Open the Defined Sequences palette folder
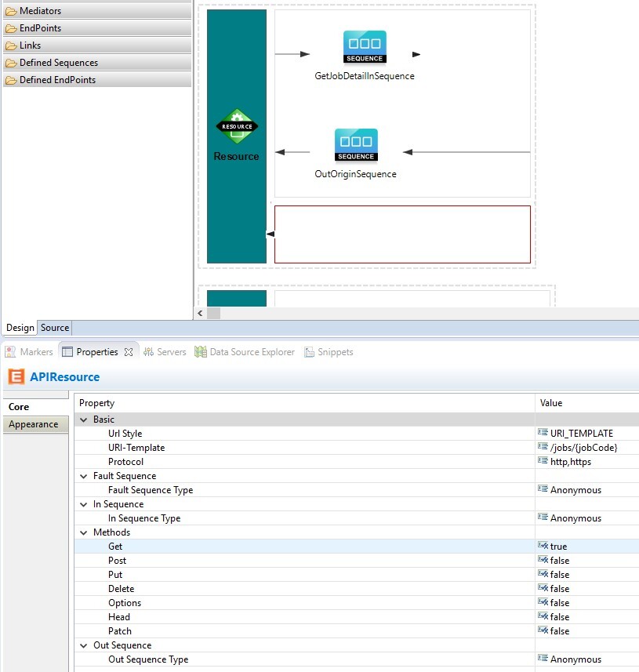 [x=97, y=63]
